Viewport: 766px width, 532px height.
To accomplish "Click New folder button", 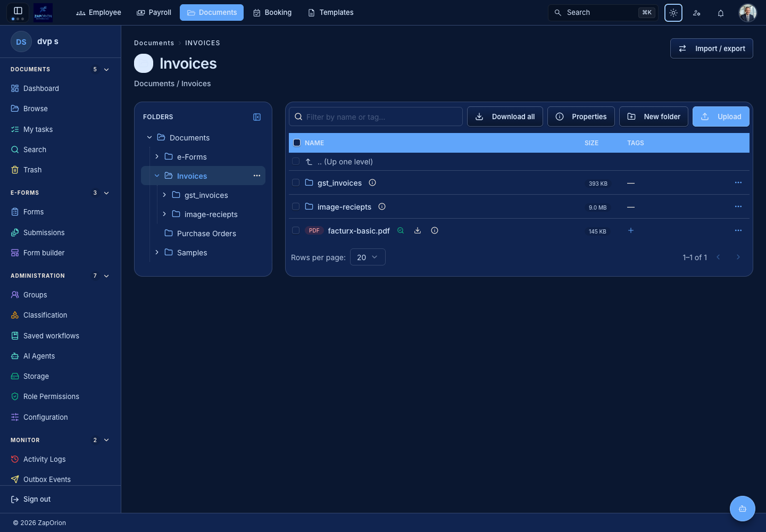I will [x=654, y=117].
